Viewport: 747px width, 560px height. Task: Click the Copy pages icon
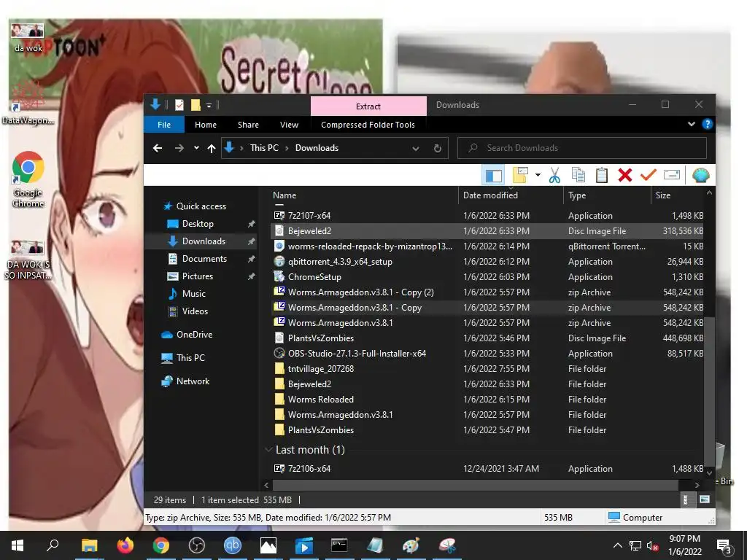[578, 175]
